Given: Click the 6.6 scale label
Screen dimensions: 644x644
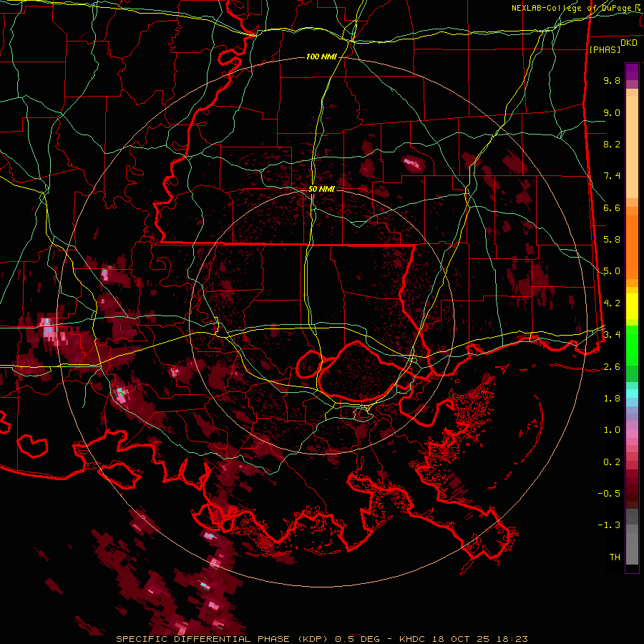Looking at the screenshot, I should click(x=612, y=208).
